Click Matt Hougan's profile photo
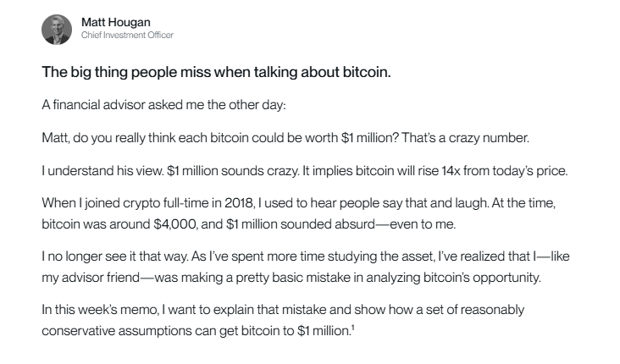Image resolution: width=620 pixels, height=364 pixels. (x=58, y=29)
